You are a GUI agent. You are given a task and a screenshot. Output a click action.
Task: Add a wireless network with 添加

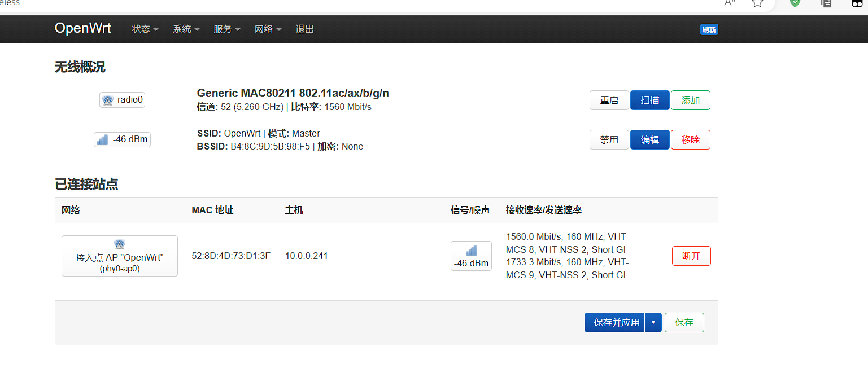pyautogui.click(x=690, y=100)
